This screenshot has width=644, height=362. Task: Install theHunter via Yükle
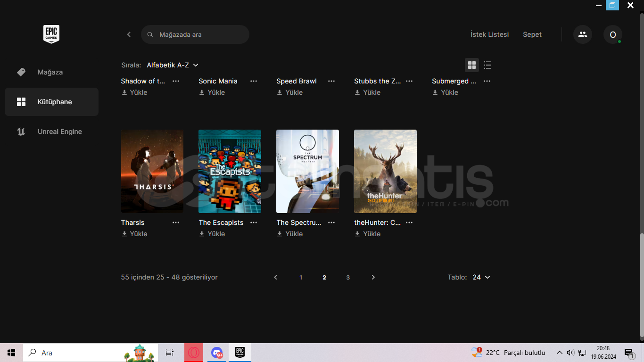368,234
